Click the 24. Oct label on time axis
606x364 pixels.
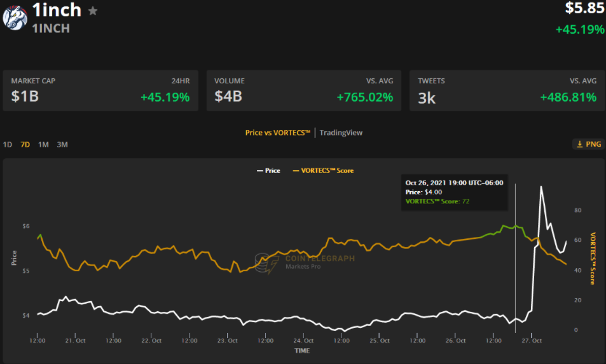[x=303, y=340]
